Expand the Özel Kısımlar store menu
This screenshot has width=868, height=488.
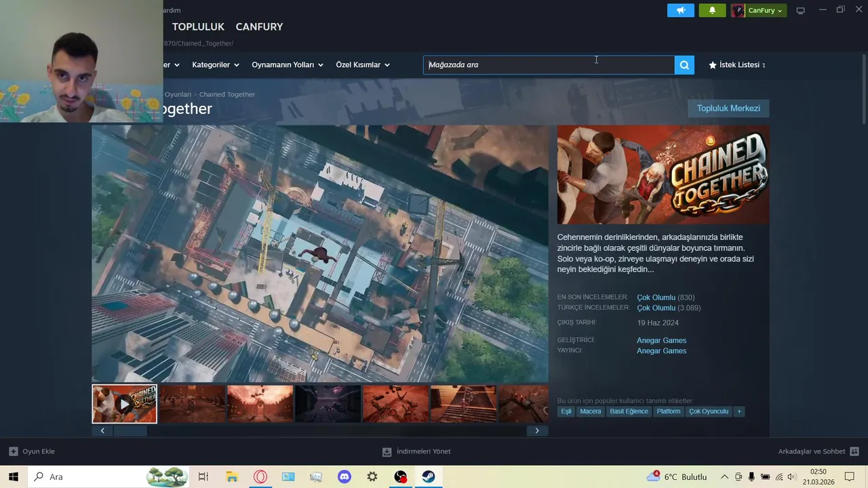363,65
